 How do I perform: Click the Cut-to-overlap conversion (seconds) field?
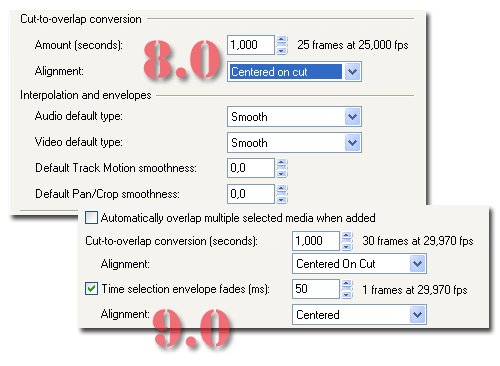316,241
